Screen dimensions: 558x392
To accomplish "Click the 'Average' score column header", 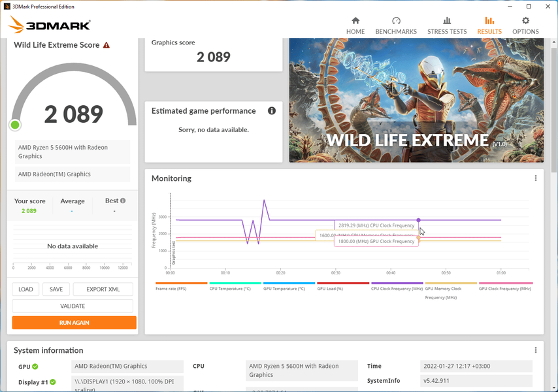I will [73, 201].
